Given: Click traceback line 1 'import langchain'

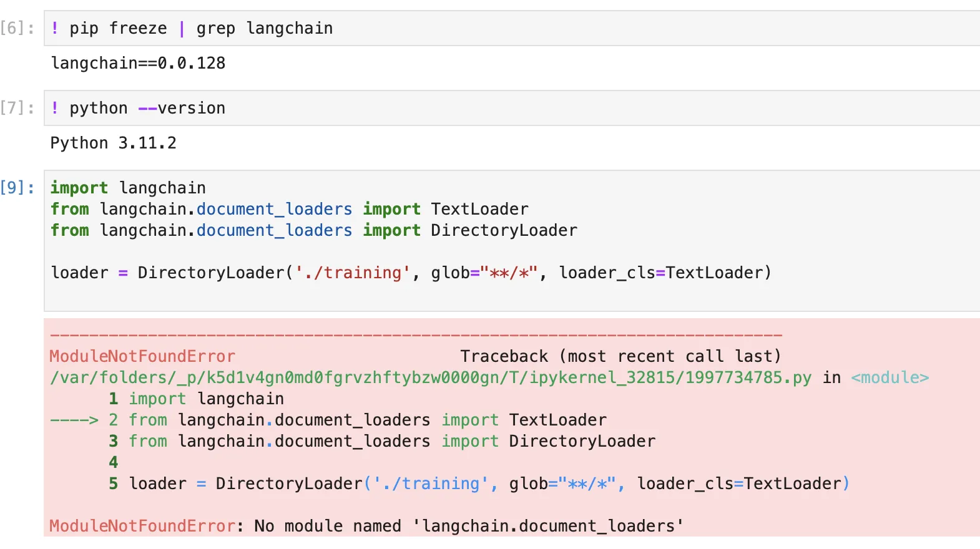Looking at the screenshot, I should pyautogui.click(x=196, y=399).
